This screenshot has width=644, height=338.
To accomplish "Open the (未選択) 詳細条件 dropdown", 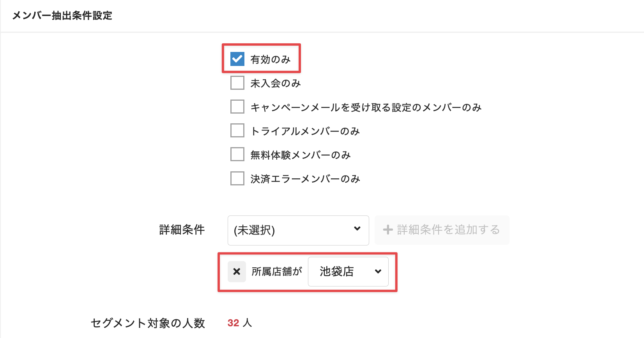I will click(298, 230).
